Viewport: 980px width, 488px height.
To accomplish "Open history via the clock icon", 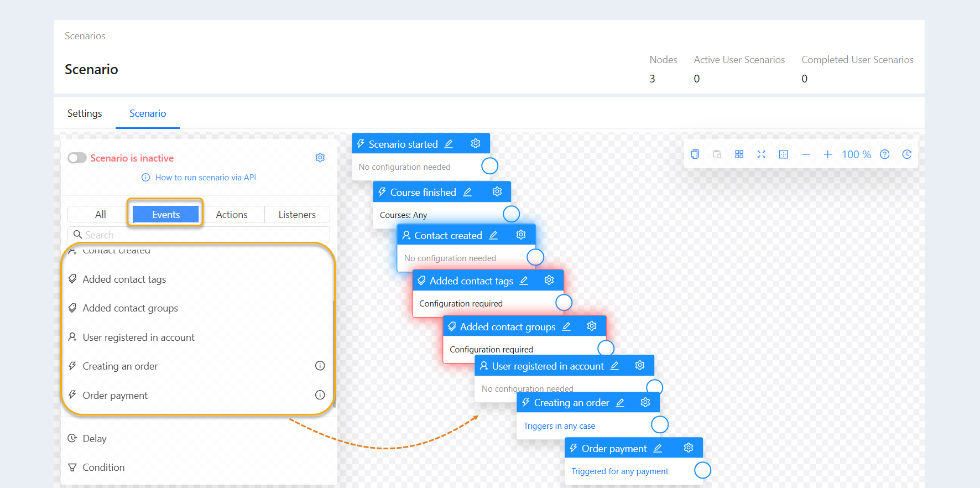I will pyautogui.click(x=907, y=154).
